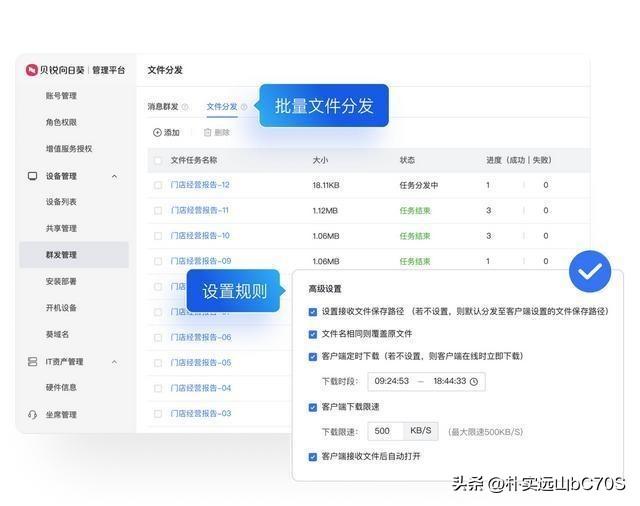The width and height of the screenshot is (640, 506).
Task: Click the end time 18:44:33 field
Action: [x=450, y=381]
